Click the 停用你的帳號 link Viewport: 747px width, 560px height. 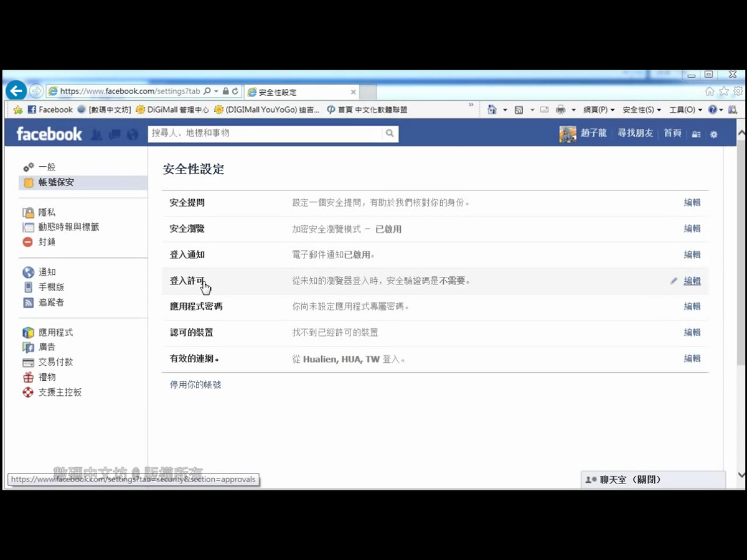click(x=195, y=385)
